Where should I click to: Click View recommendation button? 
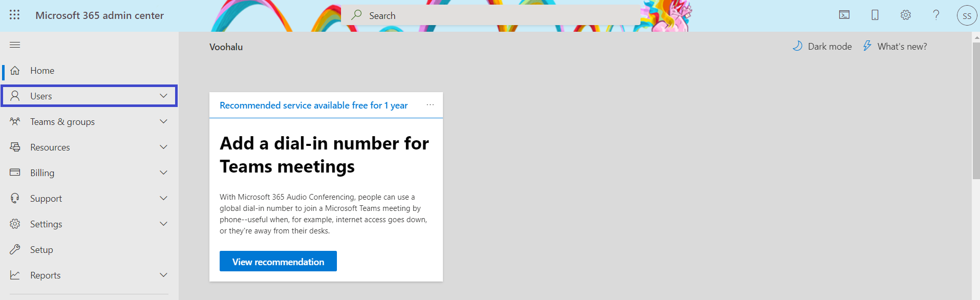278,261
